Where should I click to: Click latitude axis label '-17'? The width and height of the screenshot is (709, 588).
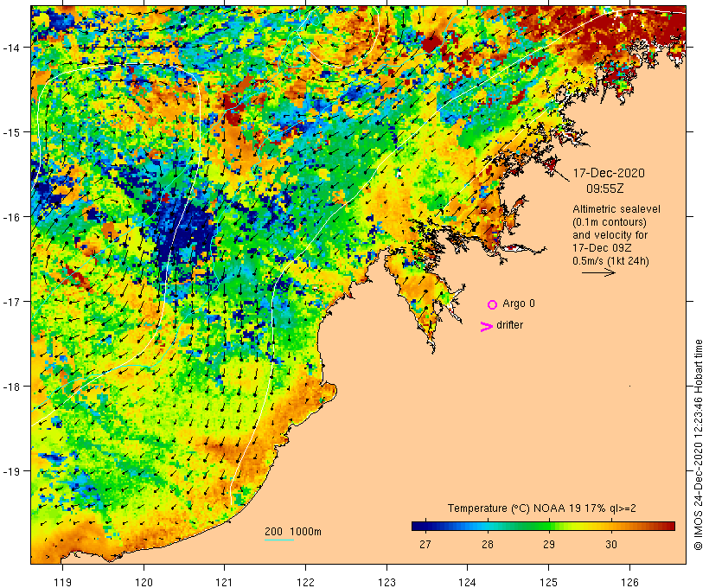tap(11, 301)
